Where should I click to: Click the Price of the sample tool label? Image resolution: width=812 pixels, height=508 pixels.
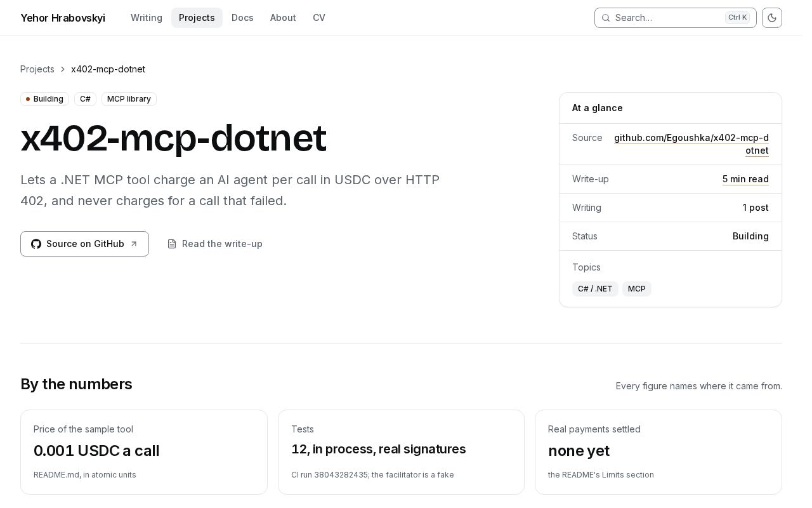[x=83, y=429]
